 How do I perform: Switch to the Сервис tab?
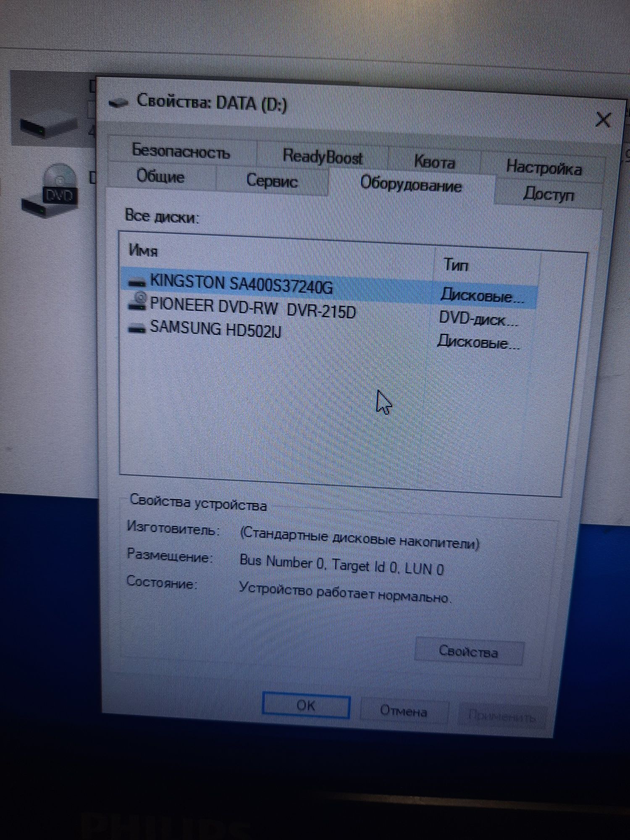tap(272, 181)
